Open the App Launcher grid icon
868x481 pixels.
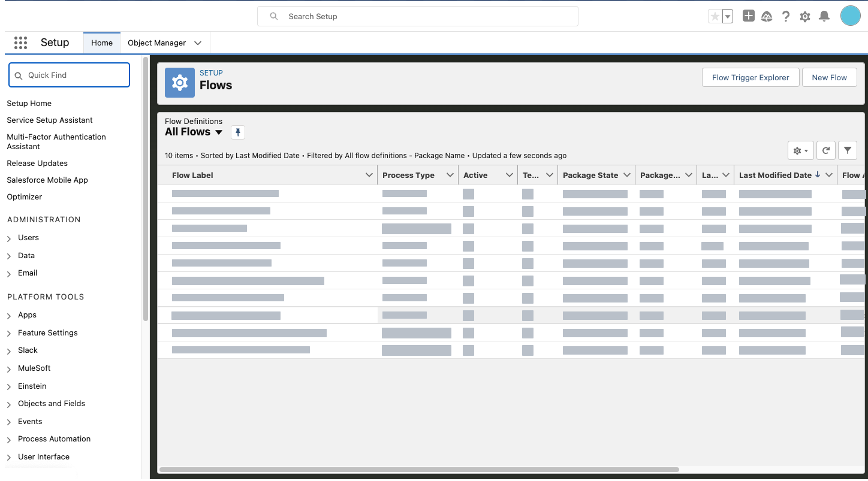coord(20,43)
